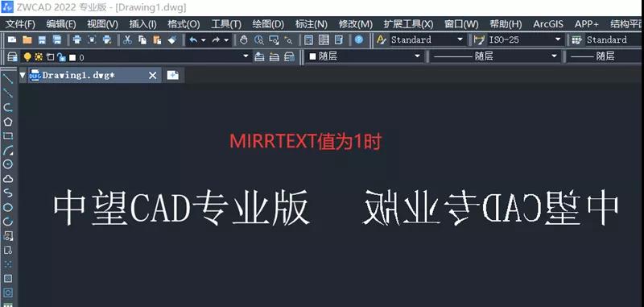644x307 pixels.
Task: Cut selection with the scissors icon
Action: pos(127,39)
